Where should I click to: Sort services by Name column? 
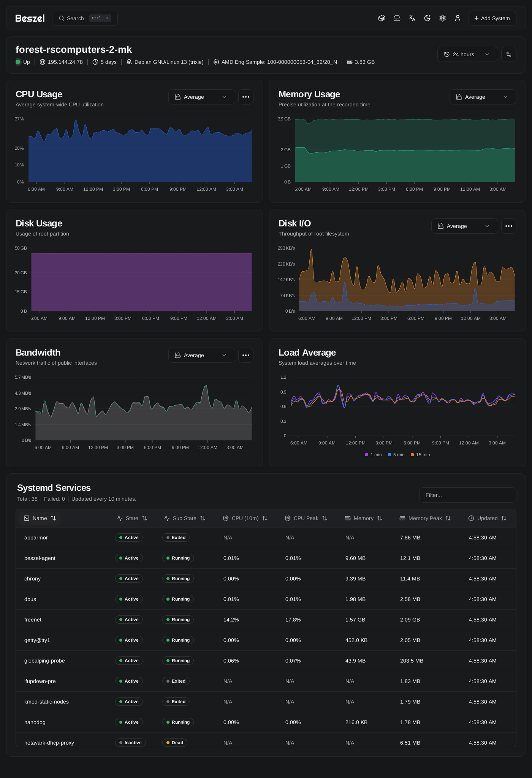(40, 518)
